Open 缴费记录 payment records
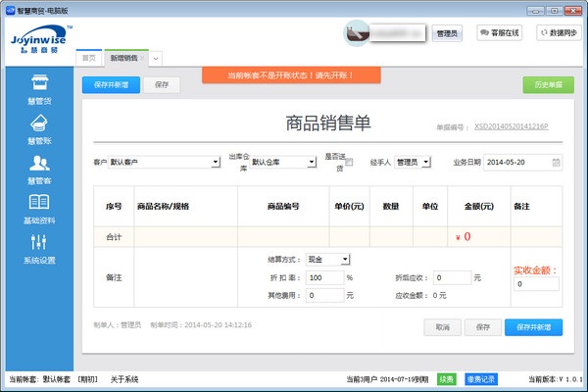588x392 pixels. pos(481,379)
